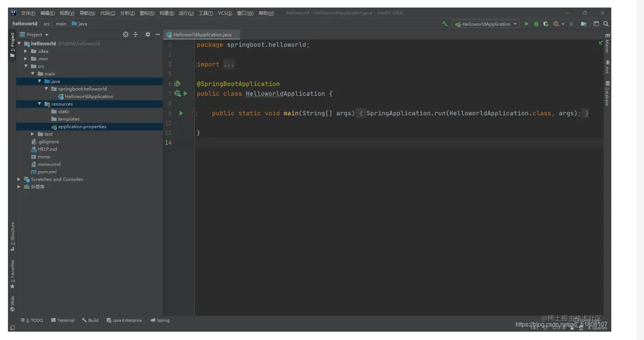The image size is (644, 340).
Task: Click the tool-window toggle icon at bottom-left corner
Action: click(12, 328)
